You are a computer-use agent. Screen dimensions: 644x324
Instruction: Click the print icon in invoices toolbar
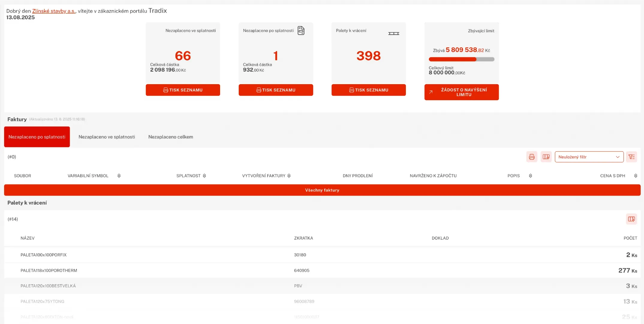pyautogui.click(x=532, y=157)
